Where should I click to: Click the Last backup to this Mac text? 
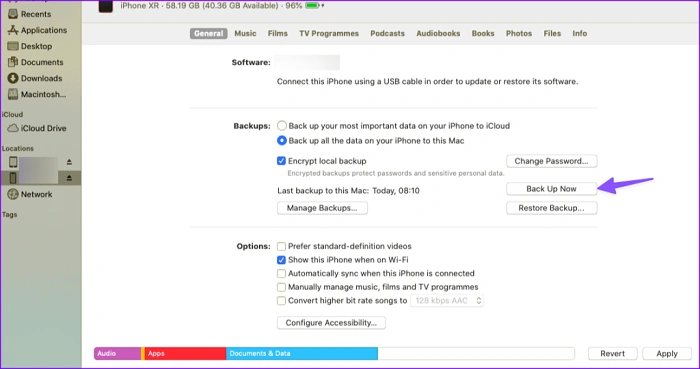point(348,191)
